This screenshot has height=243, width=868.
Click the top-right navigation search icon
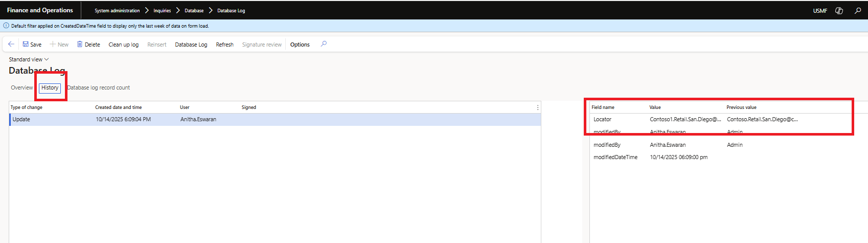point(858,11)
